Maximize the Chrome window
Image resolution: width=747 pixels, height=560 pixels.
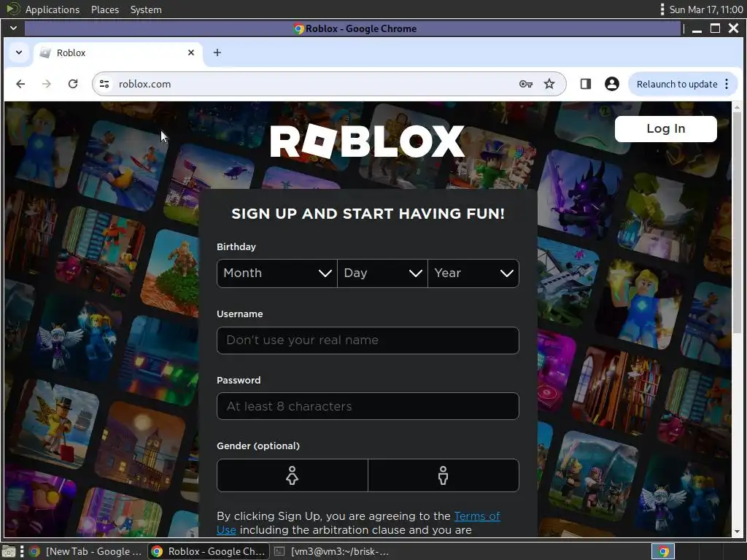click(715, 28)
